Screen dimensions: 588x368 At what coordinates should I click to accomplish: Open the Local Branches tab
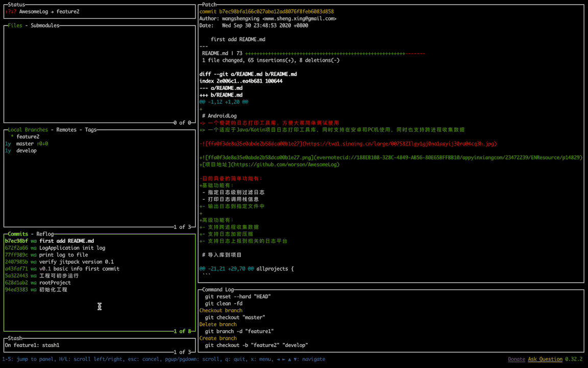click(x=28, y=129)
